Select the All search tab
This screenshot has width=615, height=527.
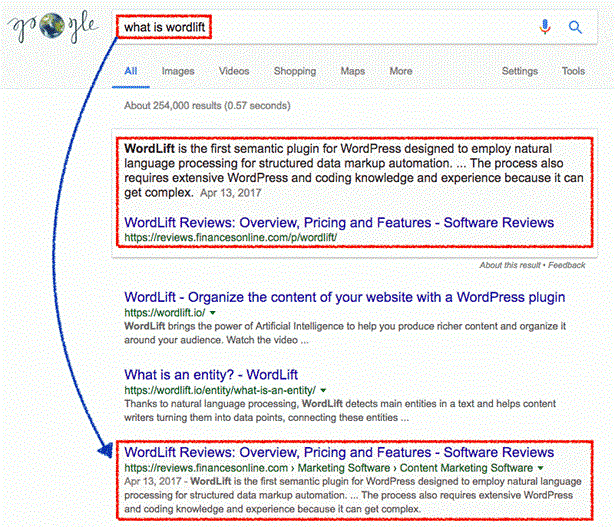131,71
